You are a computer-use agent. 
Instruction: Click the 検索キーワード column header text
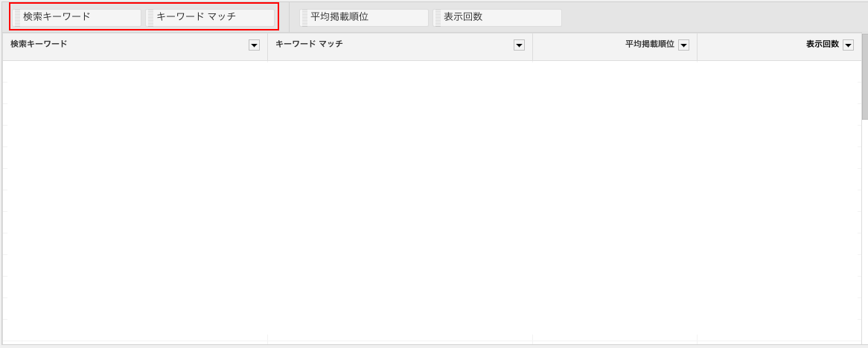39,44
